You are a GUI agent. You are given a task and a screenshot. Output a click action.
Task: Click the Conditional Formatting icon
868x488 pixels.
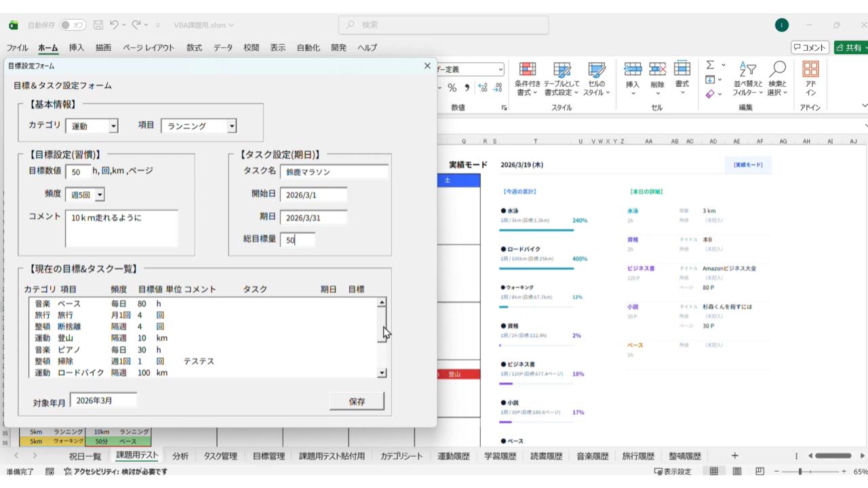tap(527, 70)
